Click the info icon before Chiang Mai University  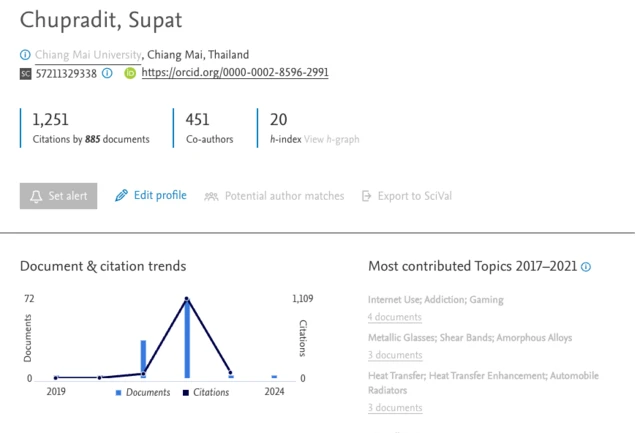coord(26,55)
